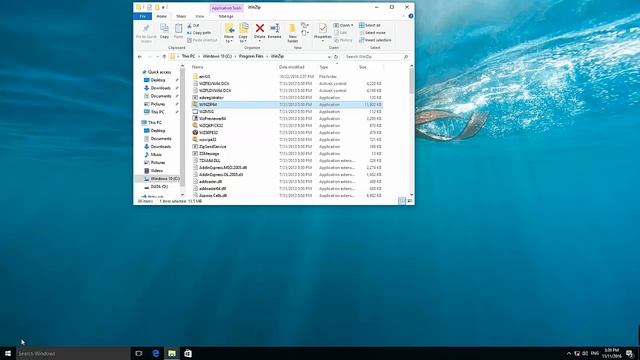Image resolution: width=640 pixels, height=360 pixels.
Task: Click the search magnifier icon in Explorer
Action: click(406, 57)
